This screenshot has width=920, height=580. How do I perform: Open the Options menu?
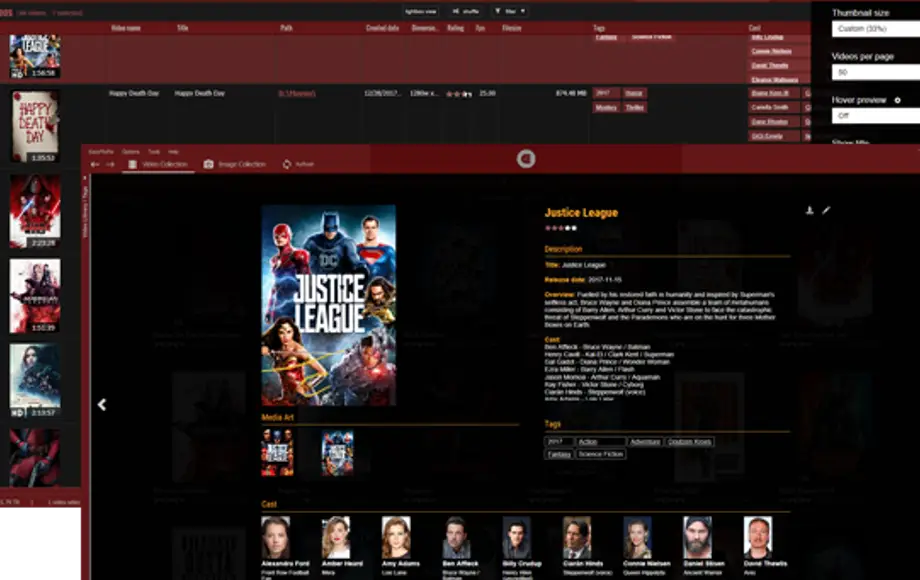tap(130, 151)
